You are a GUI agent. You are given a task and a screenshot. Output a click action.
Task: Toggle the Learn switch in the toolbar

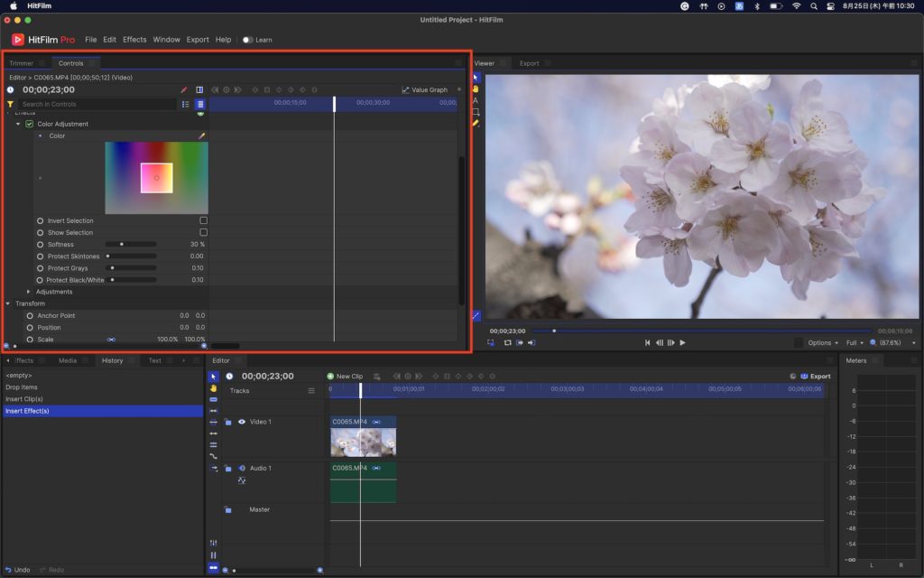tap(247, 40)
